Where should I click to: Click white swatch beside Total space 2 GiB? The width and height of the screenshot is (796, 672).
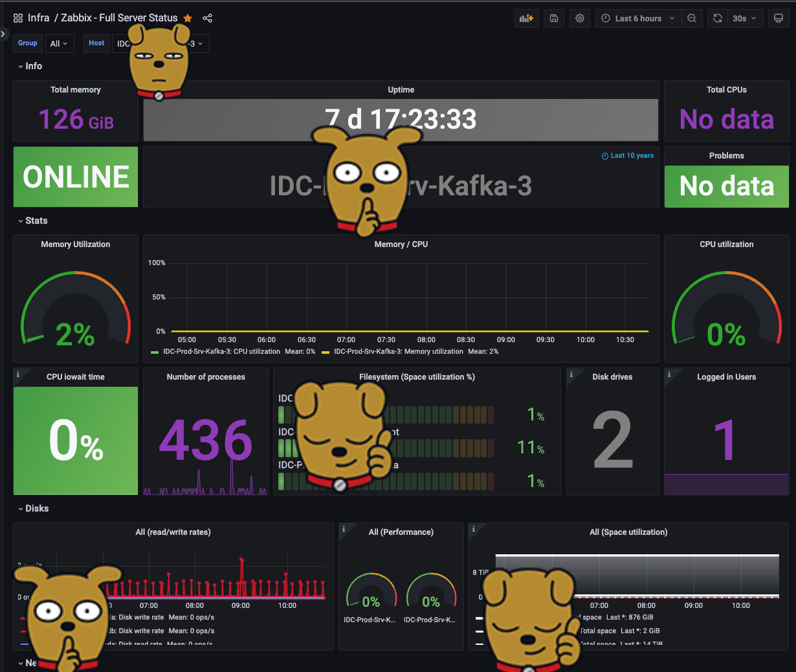coord(480,631)
